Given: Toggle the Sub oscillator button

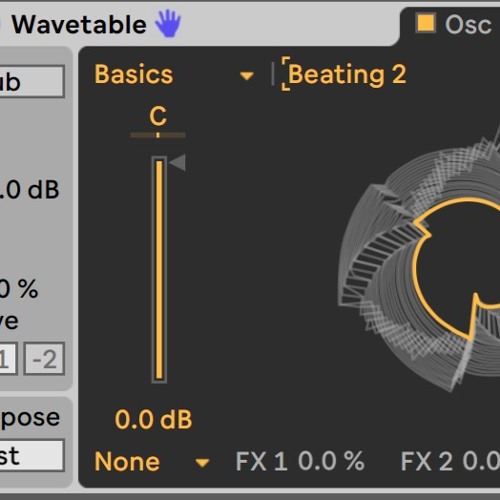Looking at the screenshot, I should [32, 82].
